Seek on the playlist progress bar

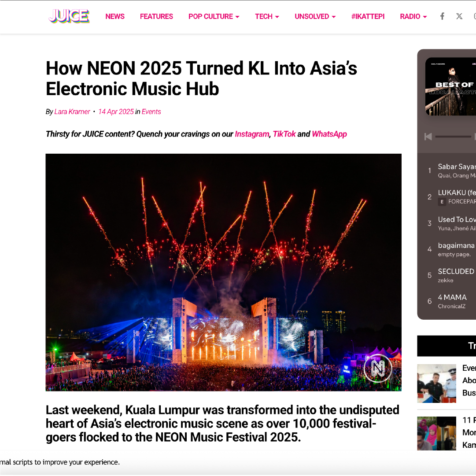pyautogui.click(x=453, y=137)
